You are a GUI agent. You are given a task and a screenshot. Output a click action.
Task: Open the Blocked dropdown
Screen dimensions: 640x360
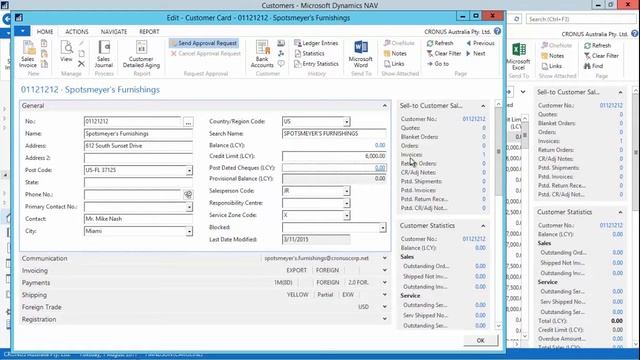click(382, 228)
